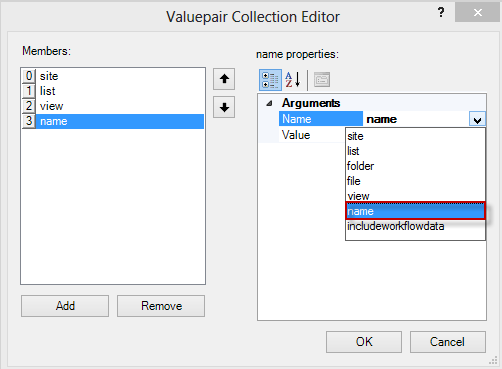Remove the selected member
This screenshot has height=369, width=502.
(161, 306)
